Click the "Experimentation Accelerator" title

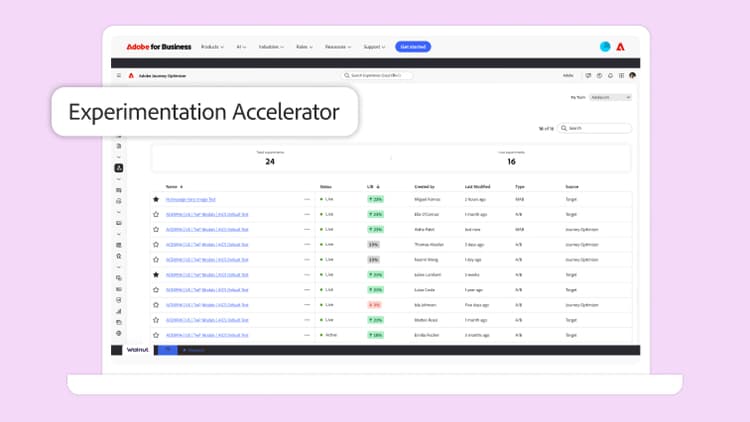click(204, 112)
